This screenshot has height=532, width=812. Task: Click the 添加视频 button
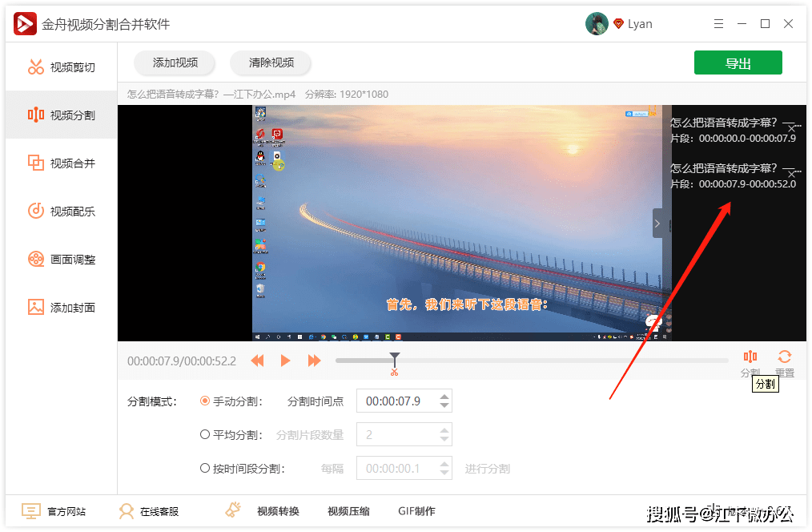pyautogui.click(x=175, y=62)
